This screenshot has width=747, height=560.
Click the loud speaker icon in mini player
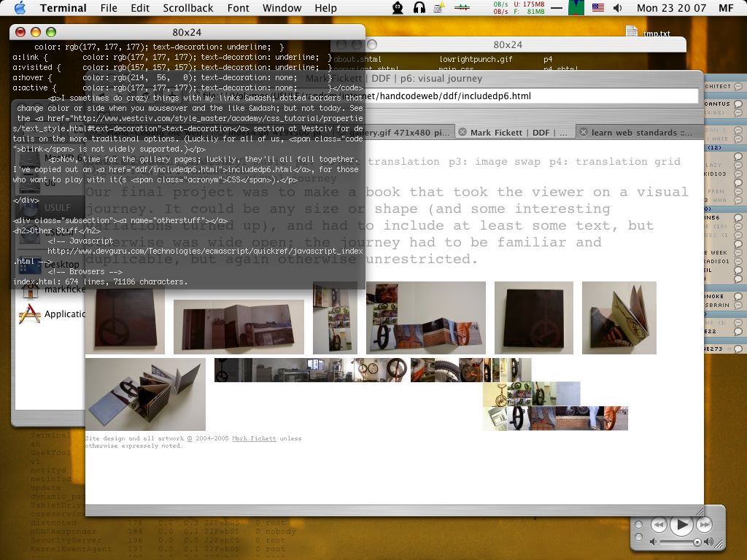(709, 542)
